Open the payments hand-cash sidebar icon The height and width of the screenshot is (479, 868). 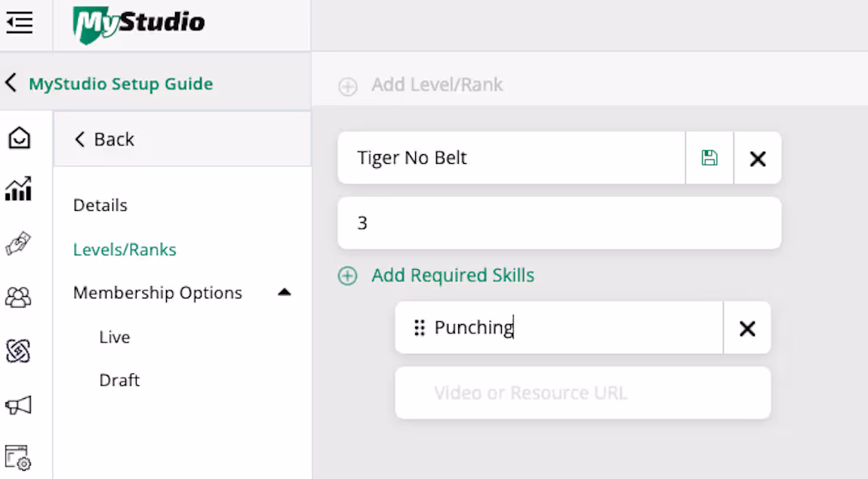19,243
